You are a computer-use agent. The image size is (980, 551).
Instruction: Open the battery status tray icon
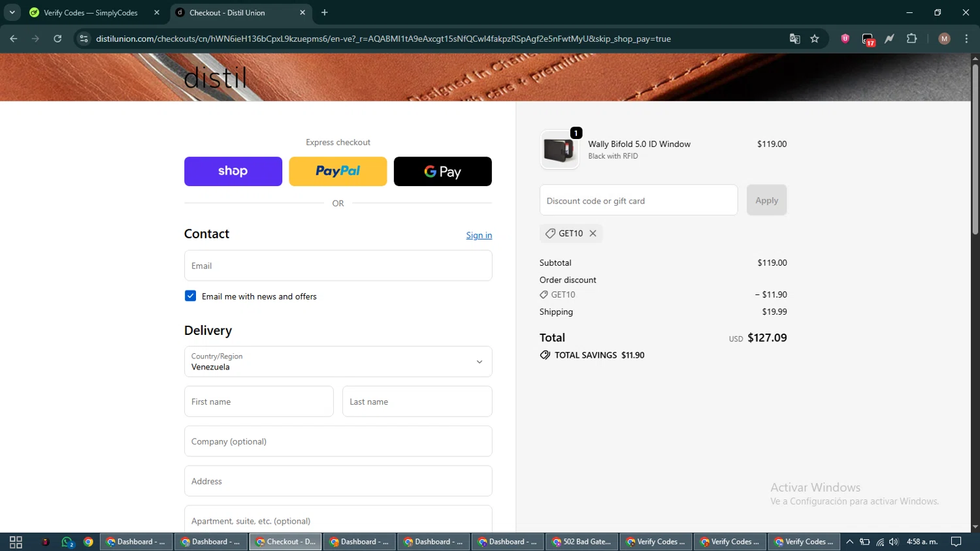864,542
